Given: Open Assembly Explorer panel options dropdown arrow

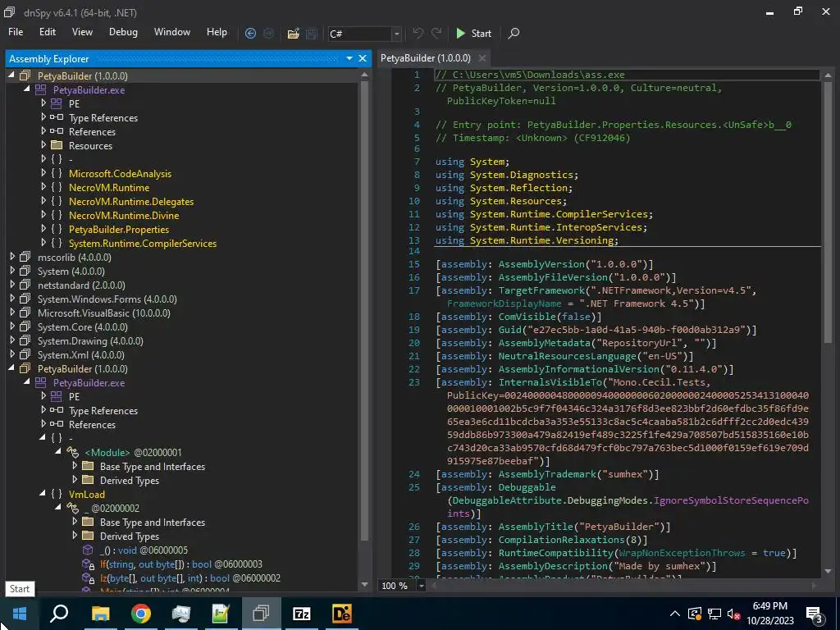Looking at the screenshot, I should (349, 58).
